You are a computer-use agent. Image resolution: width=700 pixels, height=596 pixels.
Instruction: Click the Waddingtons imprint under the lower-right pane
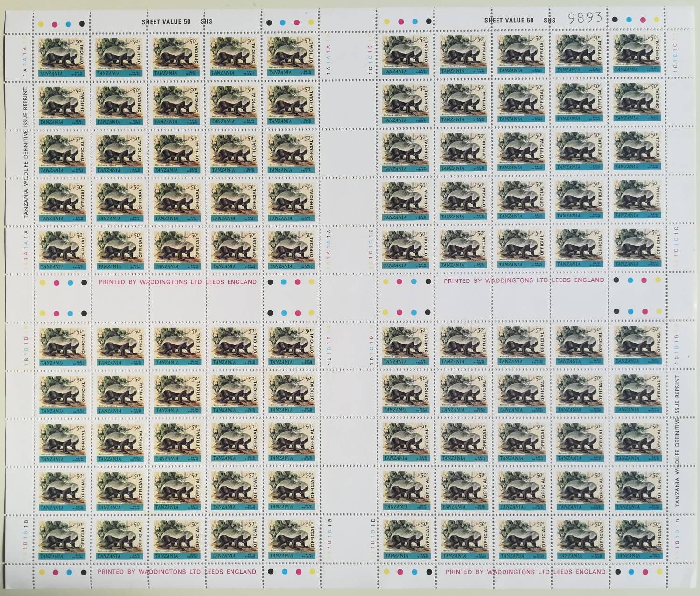[x=525, y=572]
